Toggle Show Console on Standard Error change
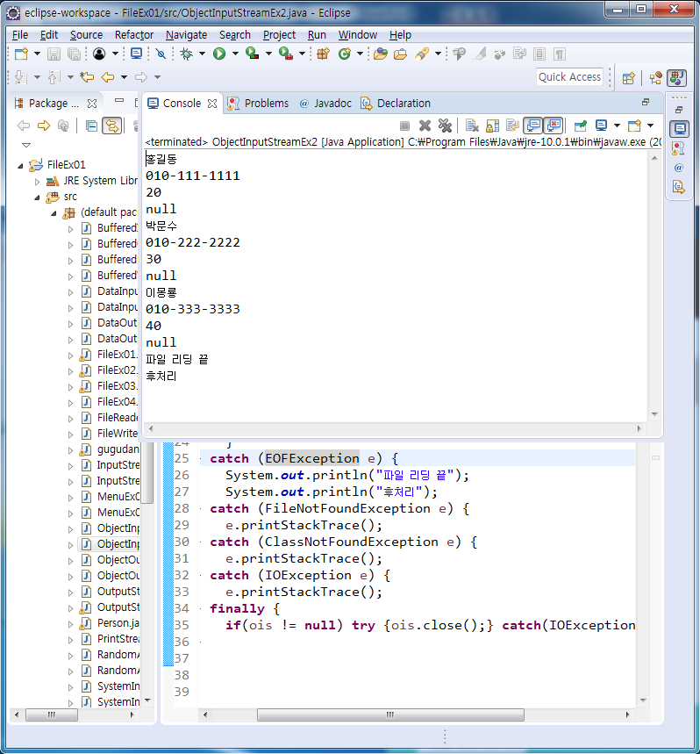Viewport: 700px width, 754px height. [x=554, y=126]
